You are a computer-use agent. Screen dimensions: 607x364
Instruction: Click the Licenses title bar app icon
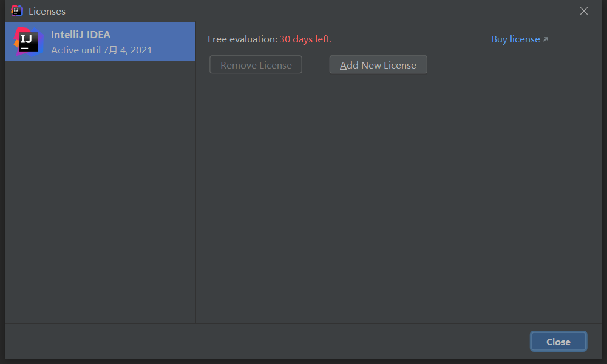(x=16, y=11)
